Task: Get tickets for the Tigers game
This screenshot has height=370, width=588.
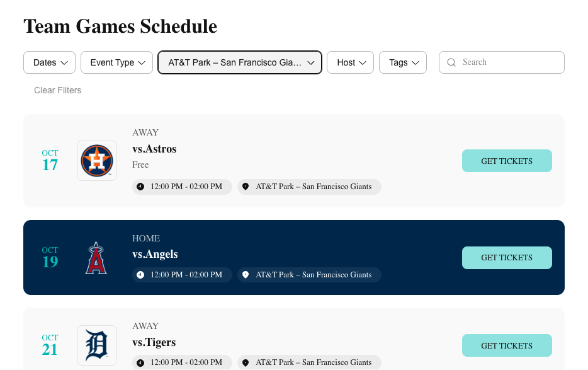Action: (507, 345)
